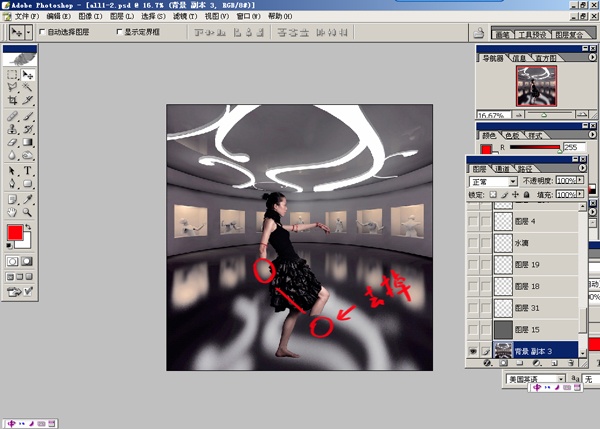Hide the 背景 副本 3 layer eye

point(473,351)
